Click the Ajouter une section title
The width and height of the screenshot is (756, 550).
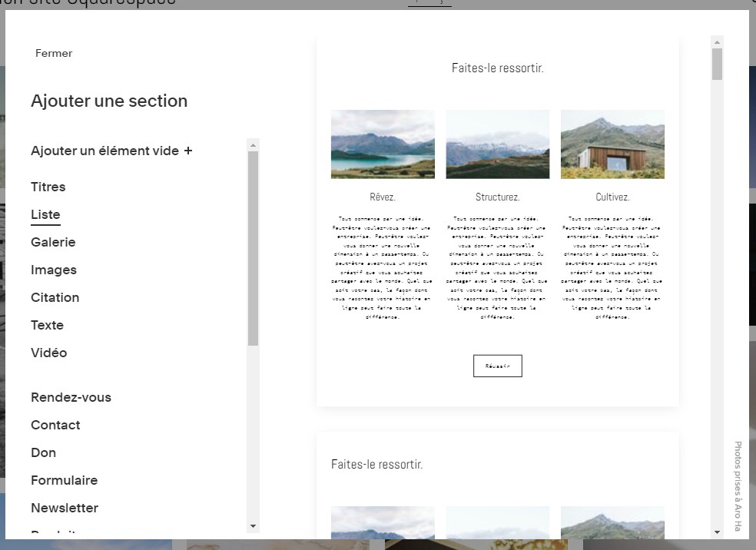click(x=109, y=101)
